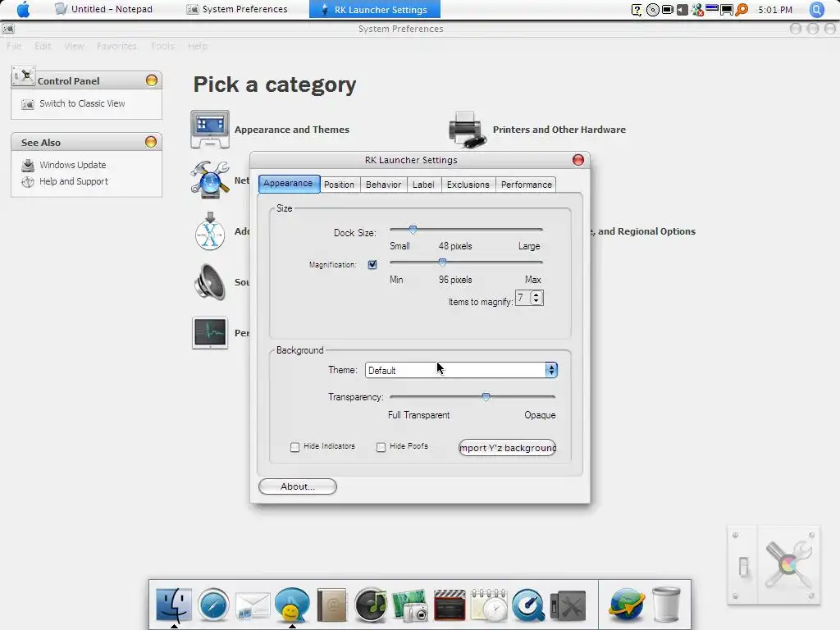Switch to the Exclusions tab

click(x=468, y=185)
